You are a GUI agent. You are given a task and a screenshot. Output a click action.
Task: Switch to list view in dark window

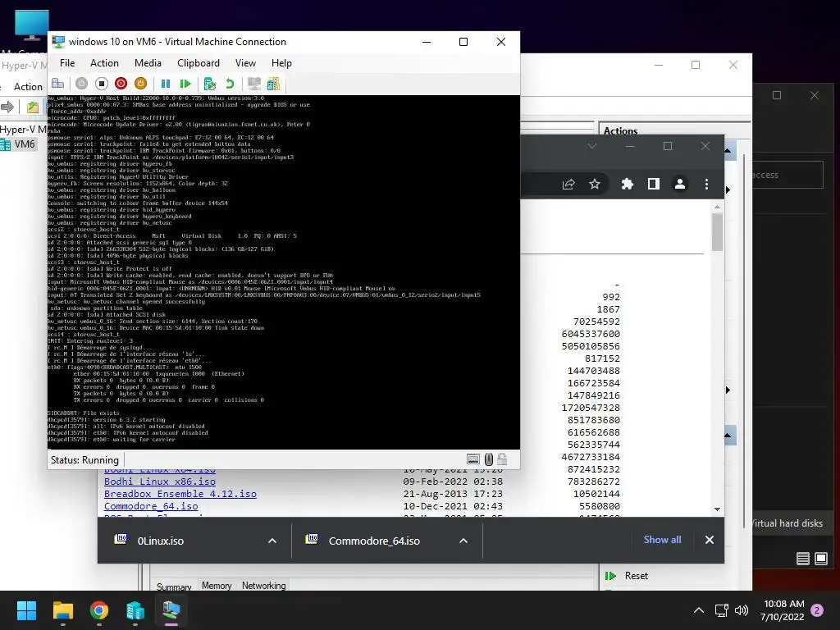coord(802,559)
